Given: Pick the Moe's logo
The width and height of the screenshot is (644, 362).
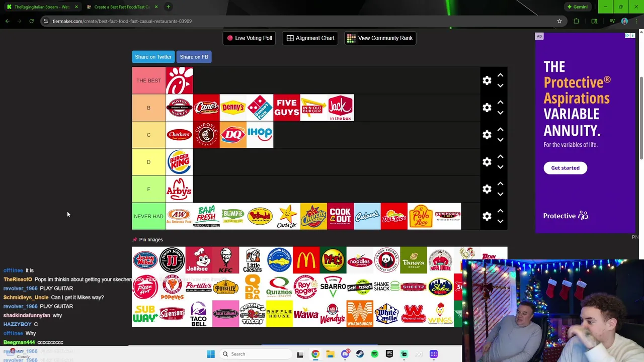Looking at the screenshot, I should point(333,260).
